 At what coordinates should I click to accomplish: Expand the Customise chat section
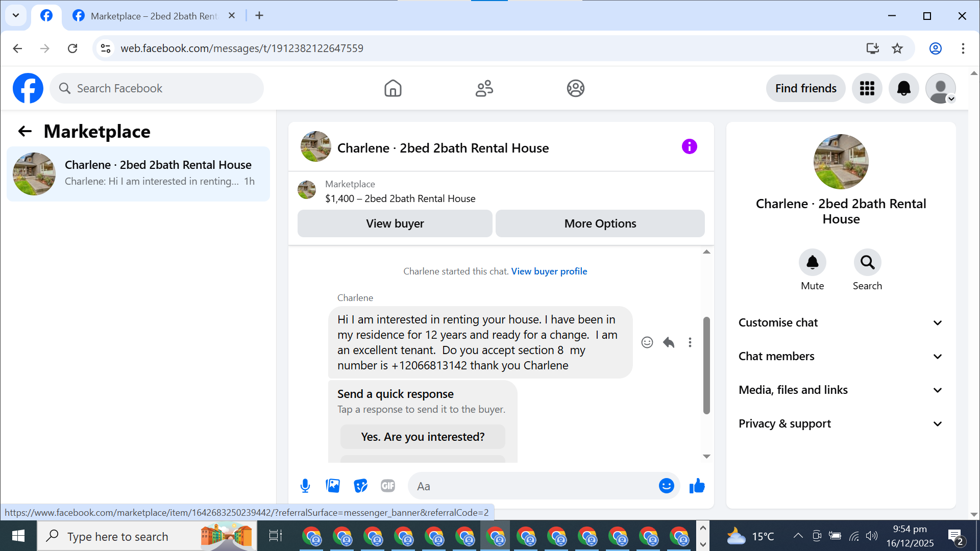[x=841, y=323]
